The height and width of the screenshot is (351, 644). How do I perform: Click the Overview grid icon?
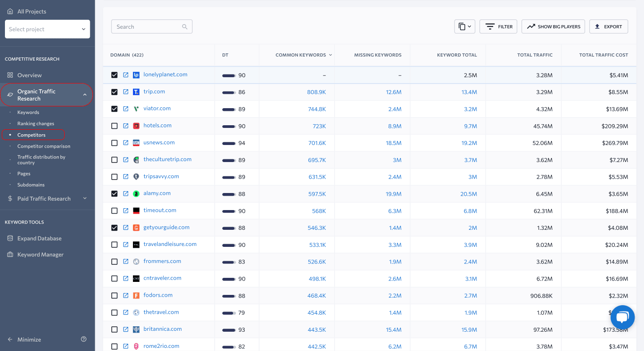[x=10, y=75]
